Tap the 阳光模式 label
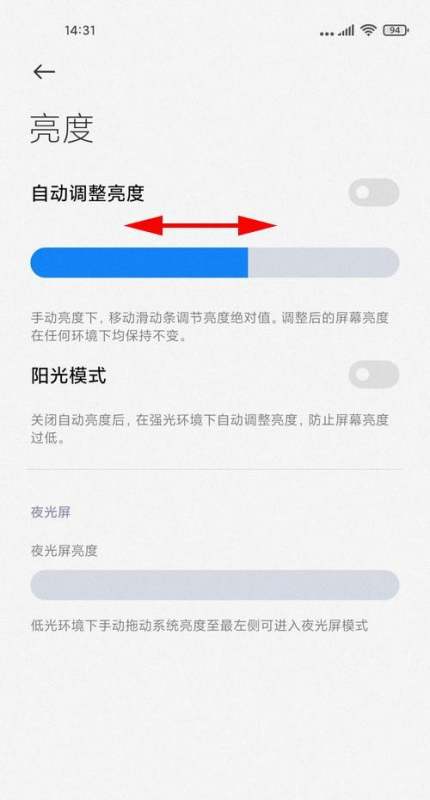Viewport: 430px width, 800px height. pyautogui.click(x=69, y=376)
